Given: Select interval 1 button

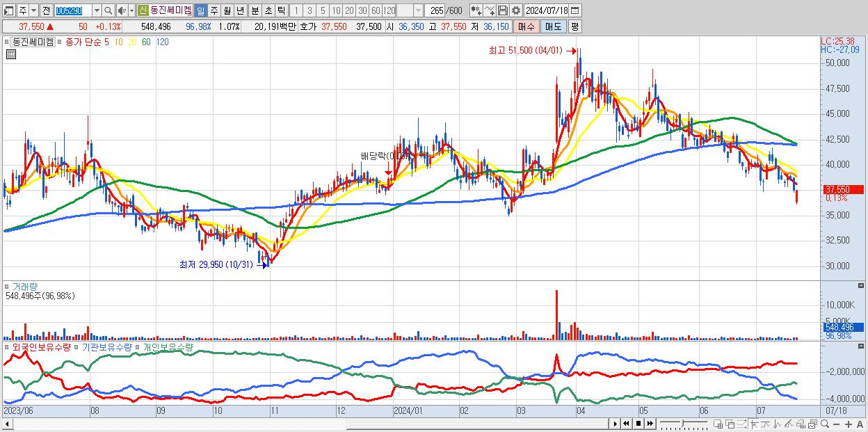Looking at the screenshot, I should 296,10.
